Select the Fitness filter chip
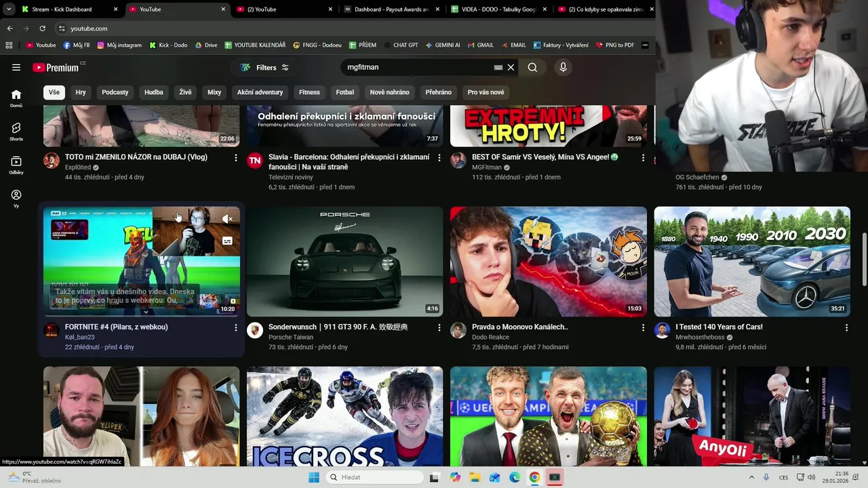This screenshot has height=488, width=868. [309, 92]
